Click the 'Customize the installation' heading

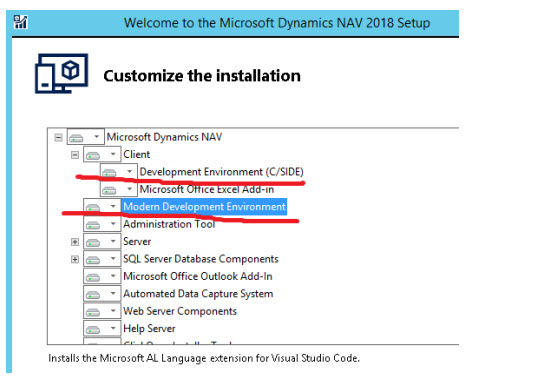[x=202, y=76]
